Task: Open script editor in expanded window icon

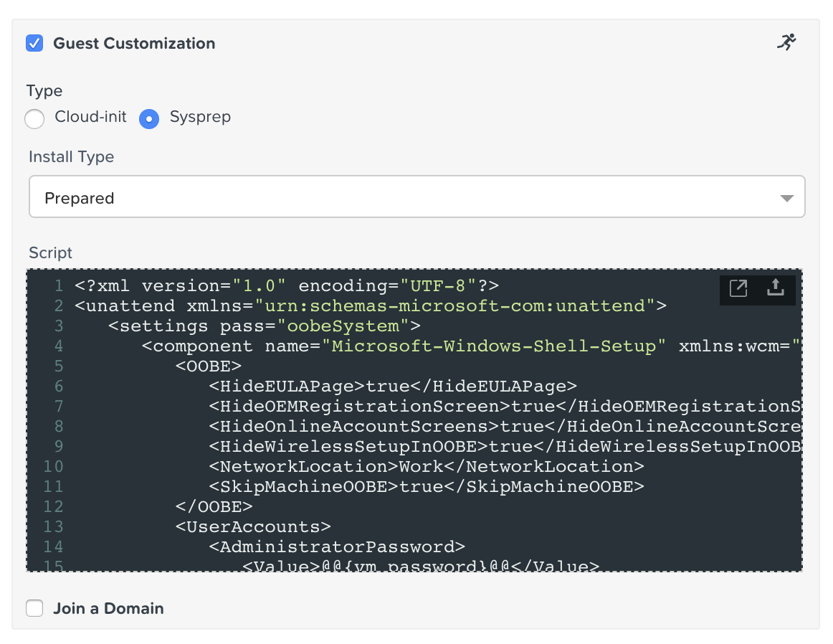Action: 738,288
